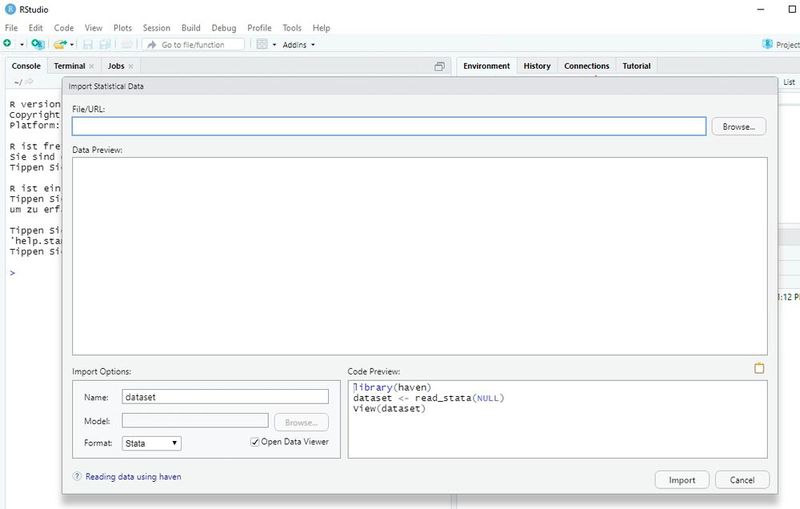Open the View menu

93,28
